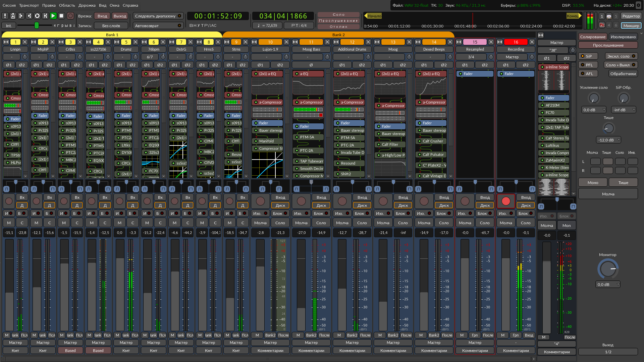Click the Врезка Вход punch-in button
Image resolution: width=644 pixels, height=362 pixels.
(x=102, y=16)
